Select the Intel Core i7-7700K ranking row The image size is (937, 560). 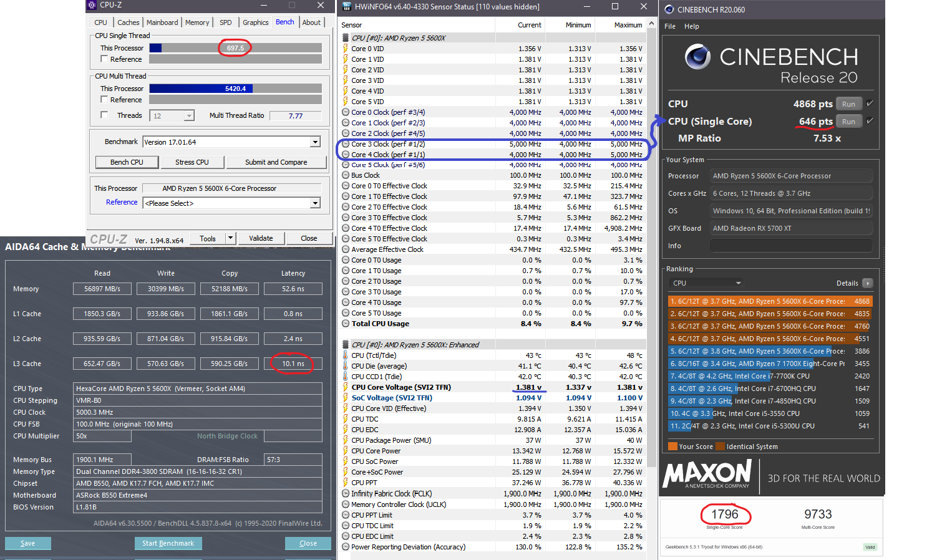tap(770, 376)
